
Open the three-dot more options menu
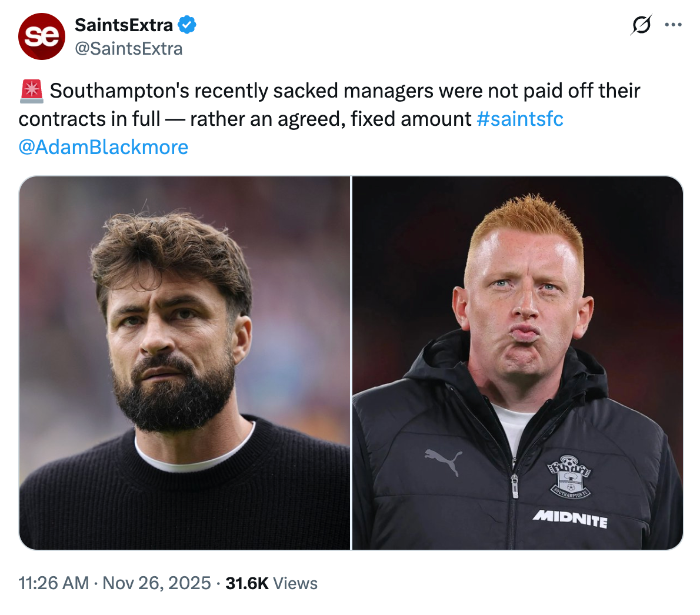[x=673, y=25]
